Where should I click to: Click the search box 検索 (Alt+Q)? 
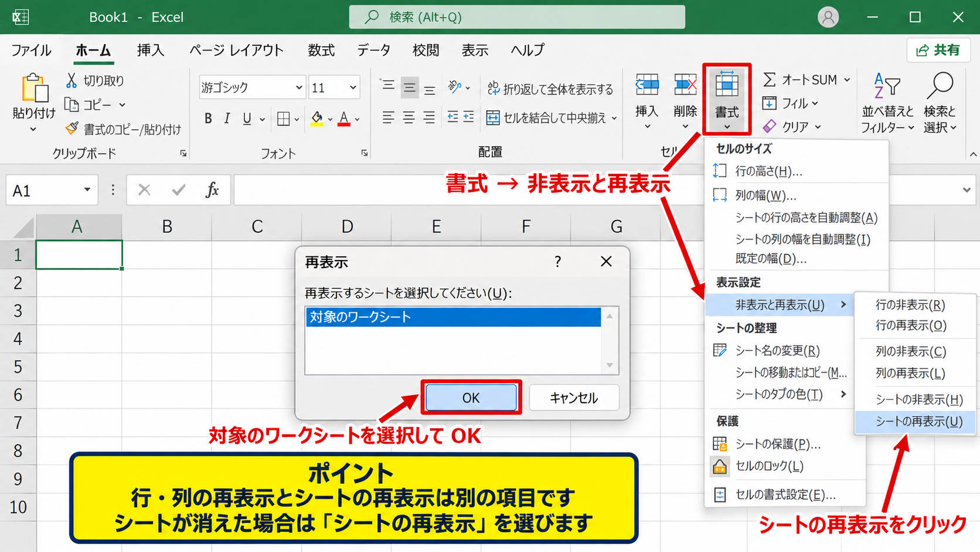[517, 17]
